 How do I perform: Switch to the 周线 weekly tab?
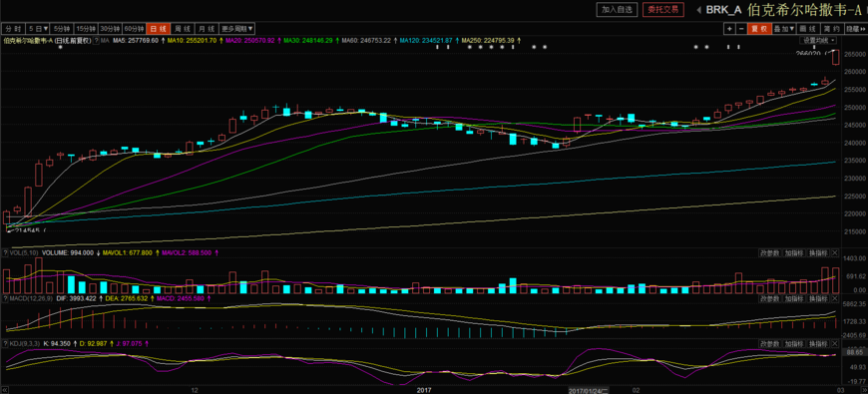click(x=182, y=28)
